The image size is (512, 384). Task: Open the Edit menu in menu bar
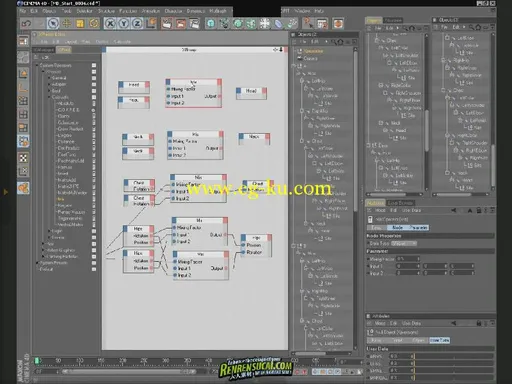pos(34,11)
